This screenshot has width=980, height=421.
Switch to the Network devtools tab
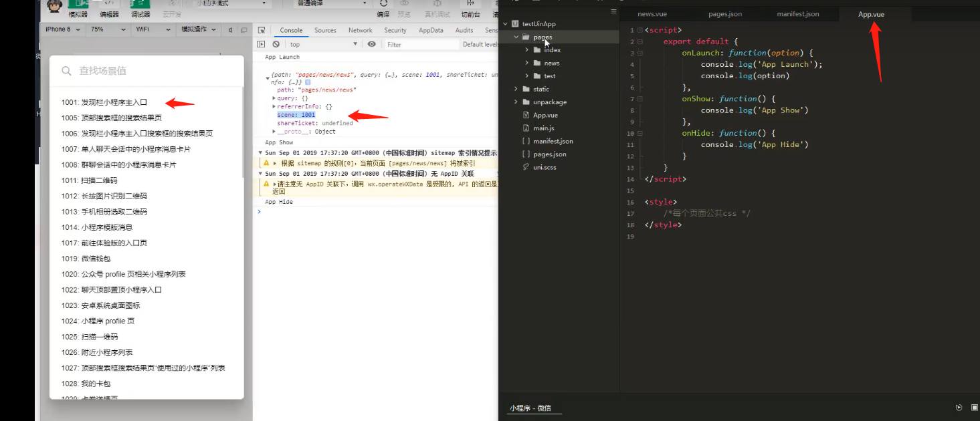(x=360, y=30)
